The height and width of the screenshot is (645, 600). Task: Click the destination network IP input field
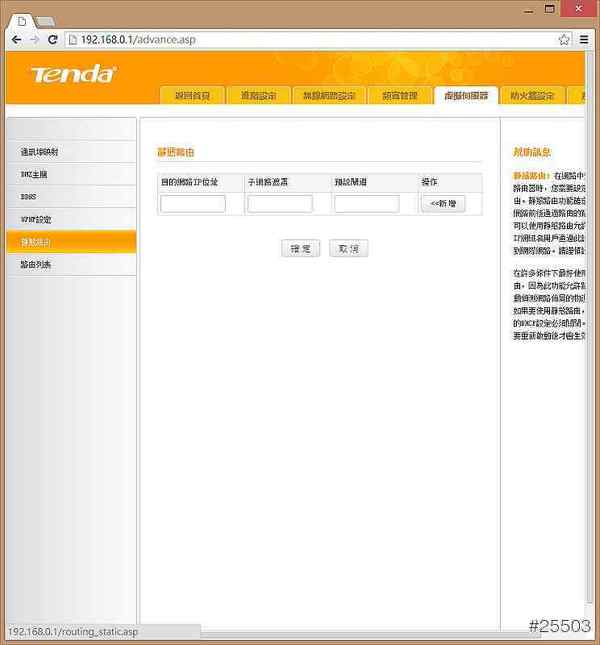pyautogui.click(x=193, y=204)
